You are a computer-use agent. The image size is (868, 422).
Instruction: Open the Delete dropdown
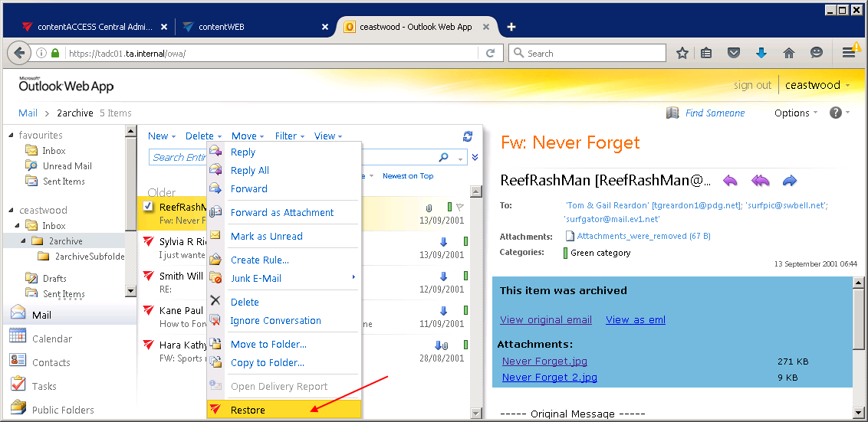(x=204, y=136)
